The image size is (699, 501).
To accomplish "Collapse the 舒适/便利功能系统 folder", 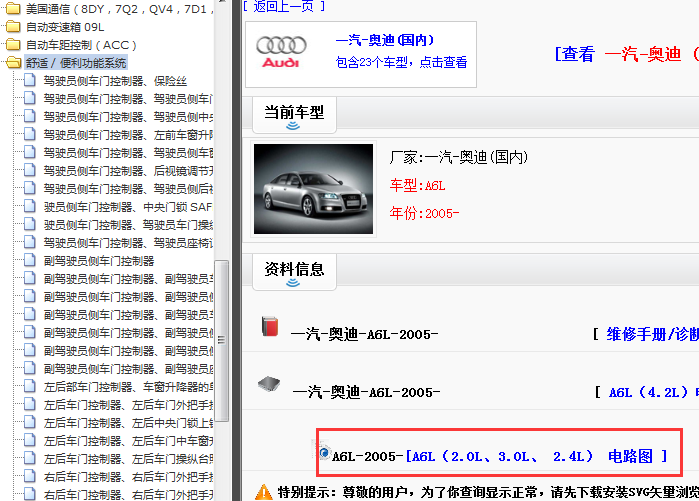I will pos(13,63).
